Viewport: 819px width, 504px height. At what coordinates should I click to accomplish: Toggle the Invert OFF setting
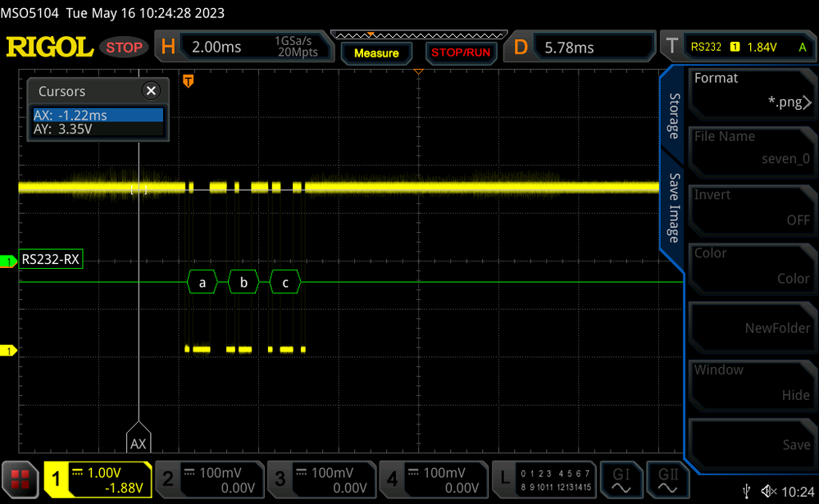coord(752,207)
